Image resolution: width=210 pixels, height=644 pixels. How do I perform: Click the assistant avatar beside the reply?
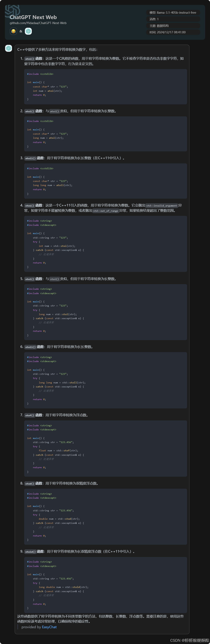point(8,48)
